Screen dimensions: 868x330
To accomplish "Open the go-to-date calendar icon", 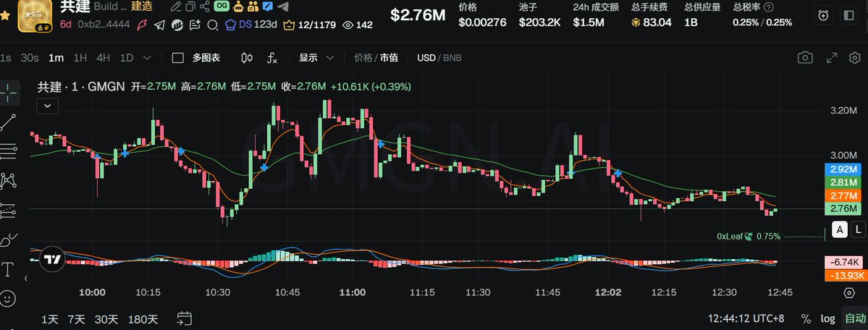I will coord(185,318).
